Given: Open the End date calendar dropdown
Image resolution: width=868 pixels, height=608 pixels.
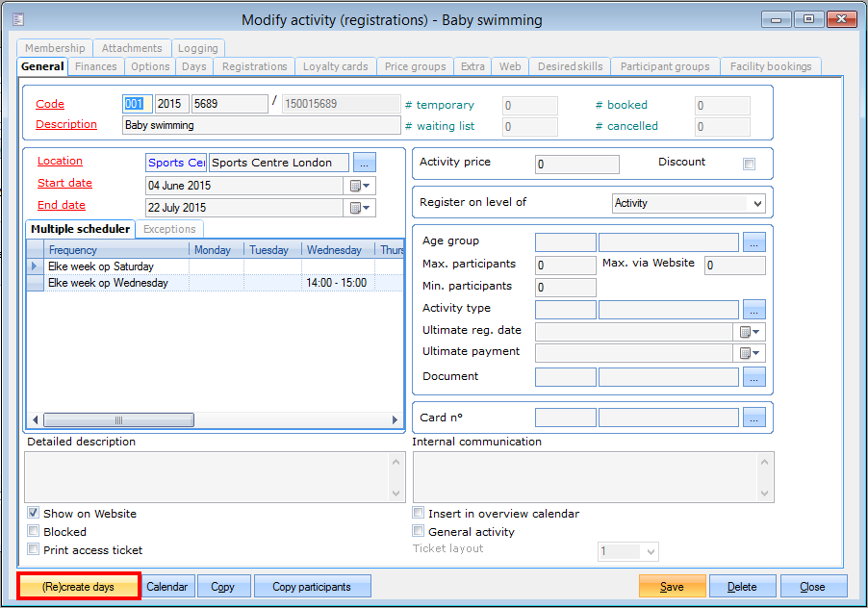Looking at the screenshot, I should (x=361, y=208).
